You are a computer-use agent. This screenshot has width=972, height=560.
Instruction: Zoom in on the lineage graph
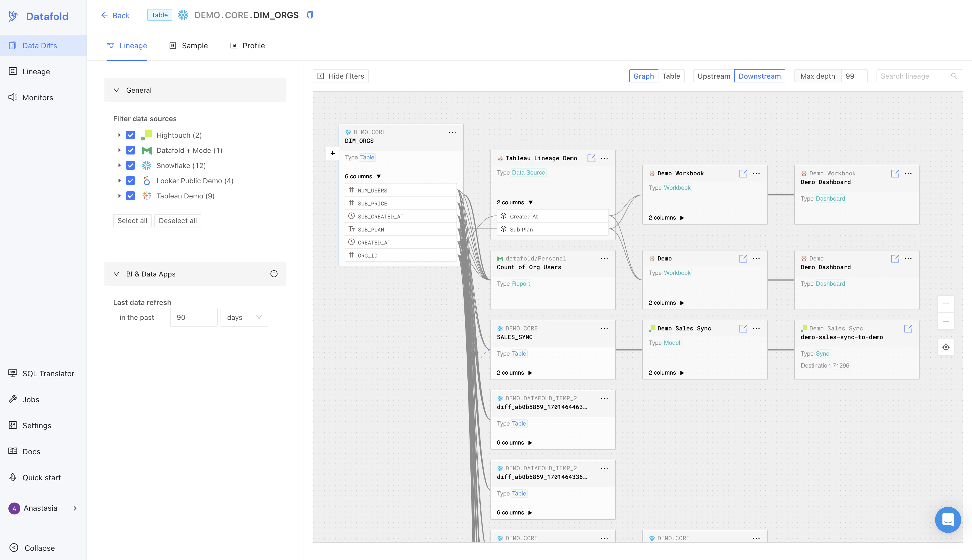tap(946, 304)
